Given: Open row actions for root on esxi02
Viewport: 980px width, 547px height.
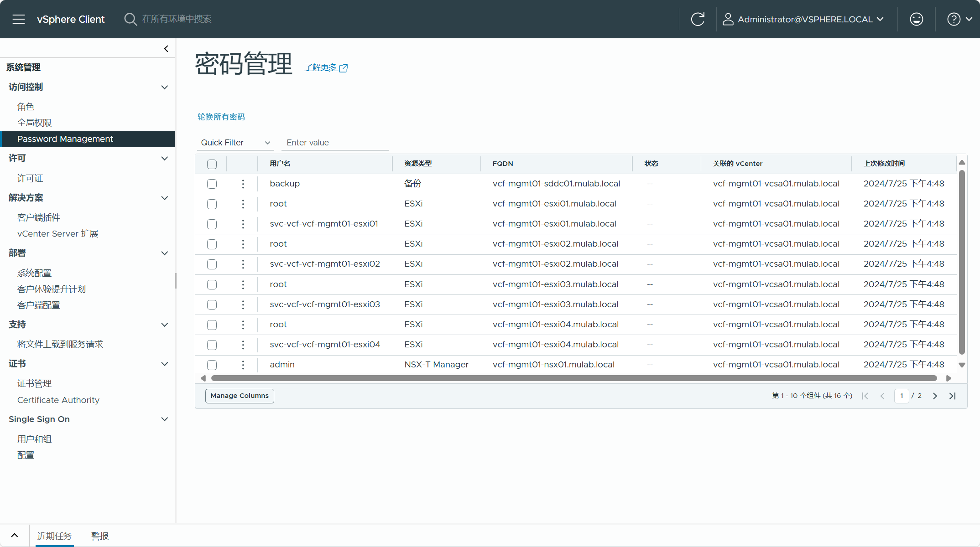Looking at the screenshot, I should [243, 244].
